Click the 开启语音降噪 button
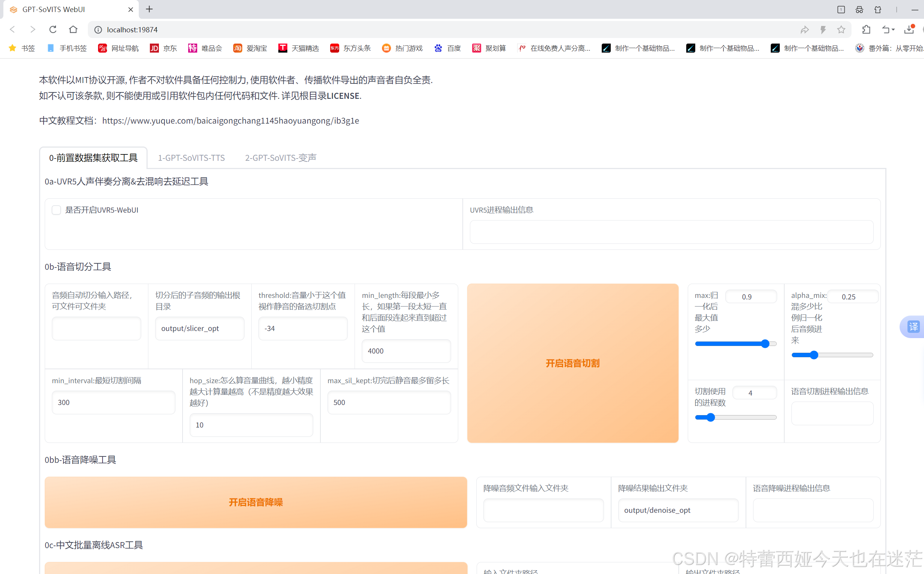The image size is (924, 574). click(x=255, y=502)
